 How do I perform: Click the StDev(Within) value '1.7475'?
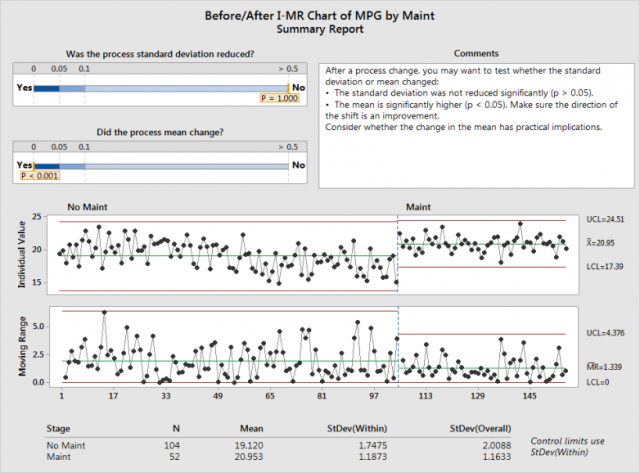373,445
